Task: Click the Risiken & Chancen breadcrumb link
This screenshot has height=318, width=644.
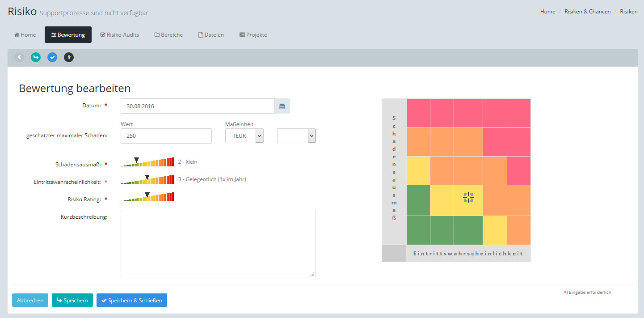Action: (x=587, y=12)
